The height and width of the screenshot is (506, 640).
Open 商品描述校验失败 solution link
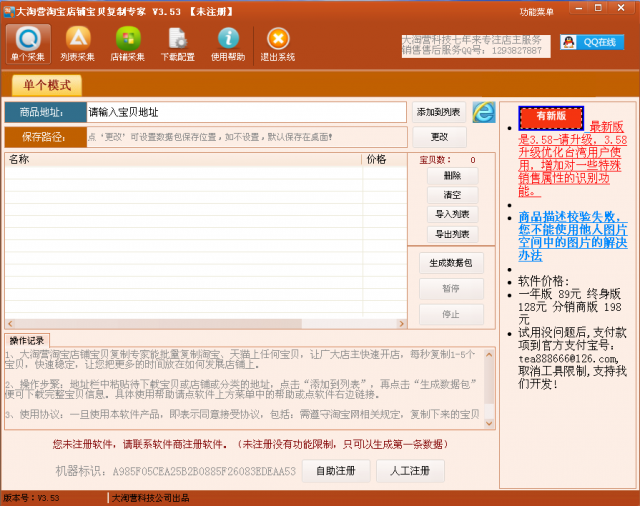[x=573, y=236]
